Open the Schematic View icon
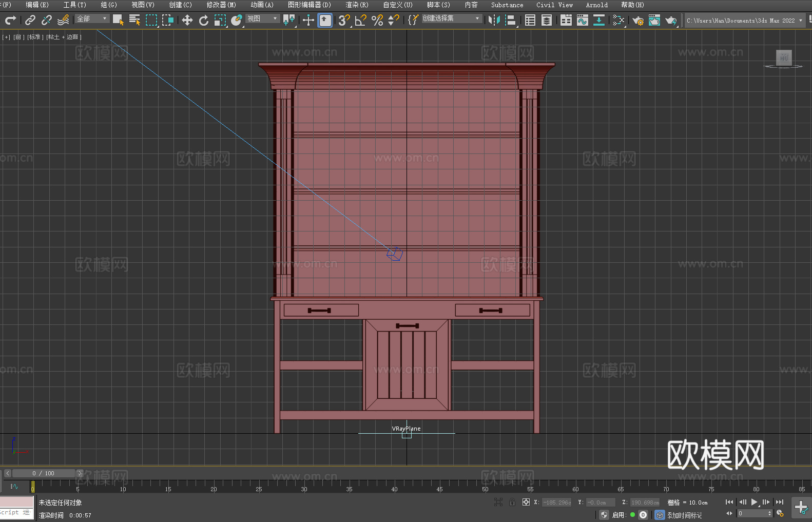812x522 pixels. (x=599, y=20)
